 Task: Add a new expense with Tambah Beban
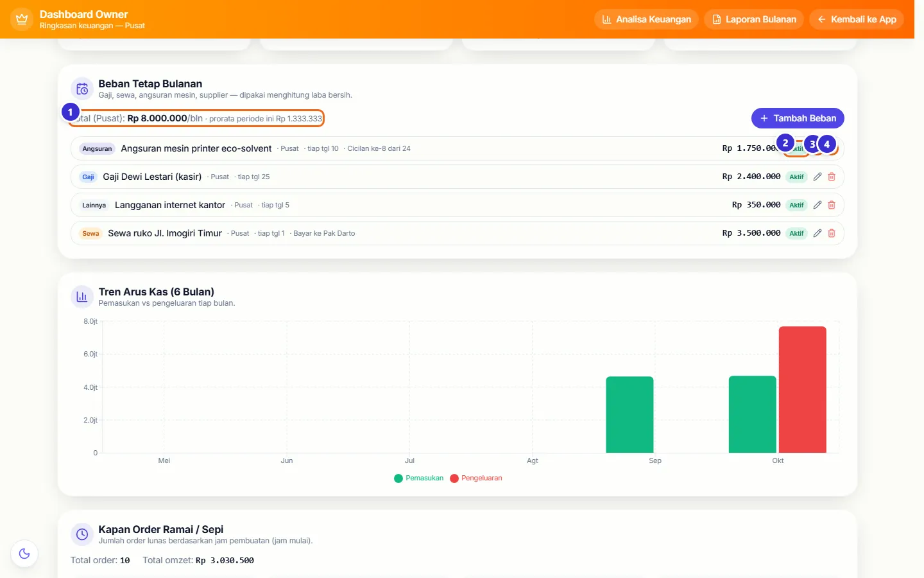click(x=798, y=118)
